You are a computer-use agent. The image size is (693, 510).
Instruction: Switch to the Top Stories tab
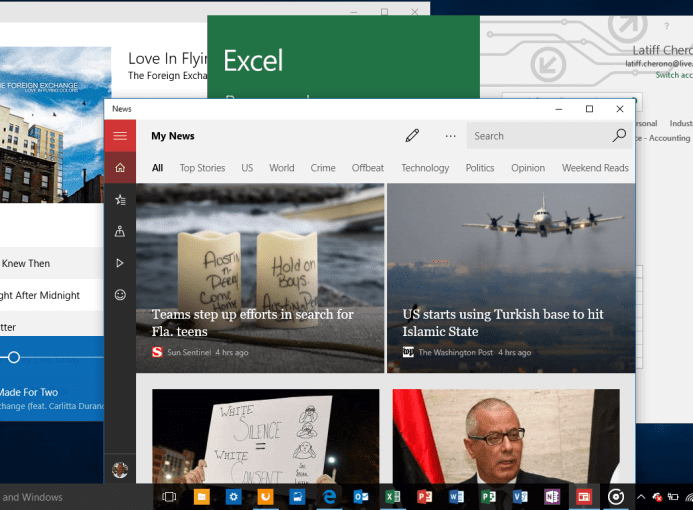click(202, 168)
